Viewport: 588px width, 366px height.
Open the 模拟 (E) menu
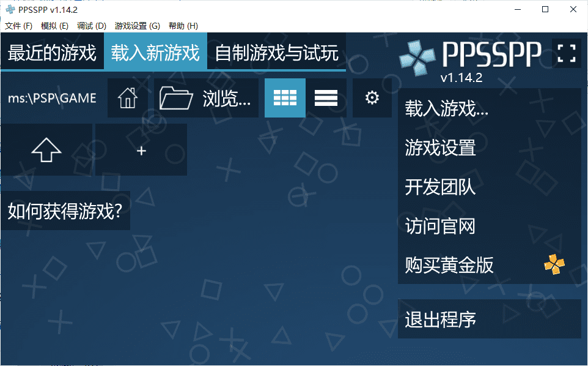[54, 26]
